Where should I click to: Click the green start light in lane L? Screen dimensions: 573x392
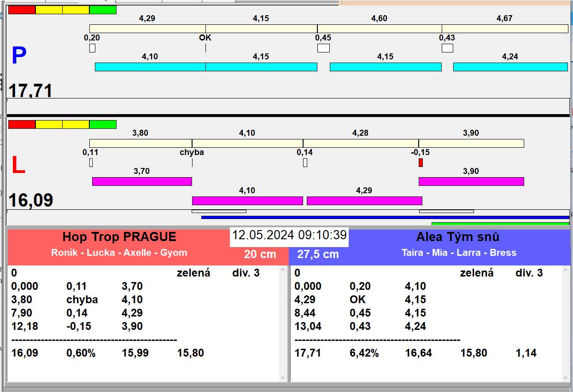103,124
